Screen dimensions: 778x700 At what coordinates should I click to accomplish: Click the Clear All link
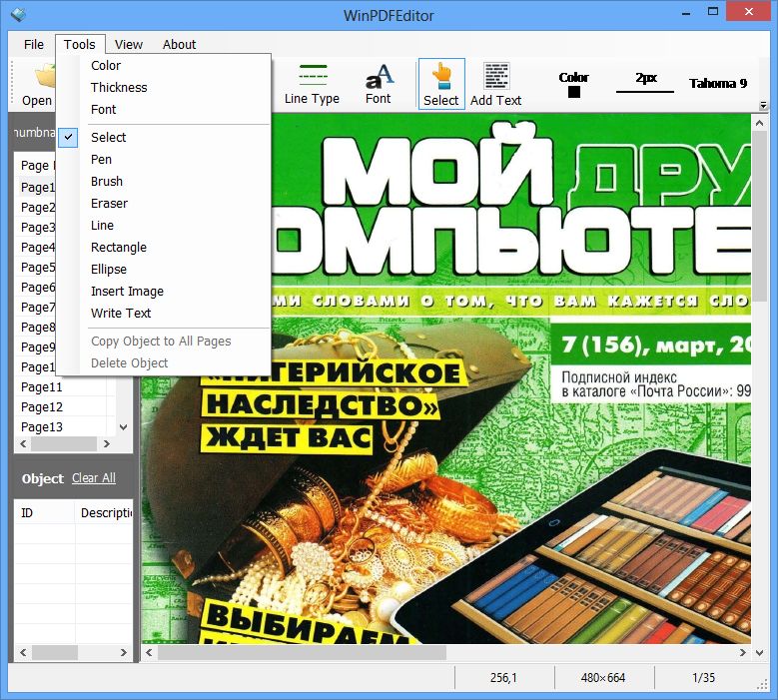(94, 477)
